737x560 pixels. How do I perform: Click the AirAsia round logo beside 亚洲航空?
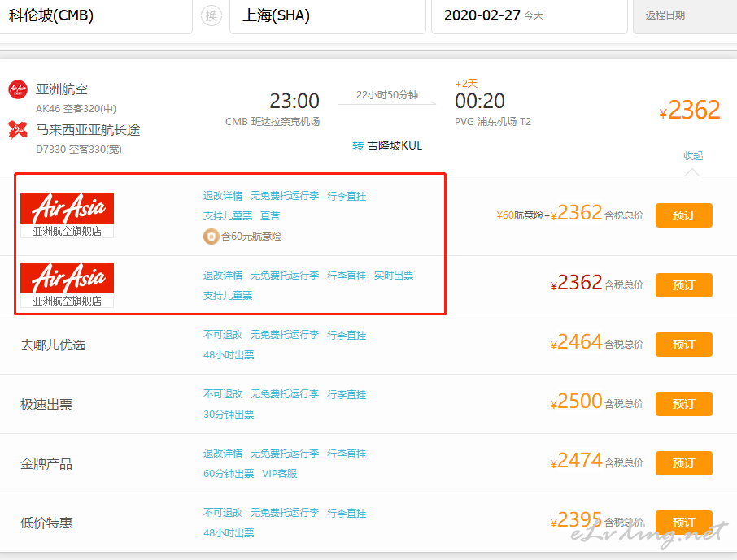[x=18, y=89]
